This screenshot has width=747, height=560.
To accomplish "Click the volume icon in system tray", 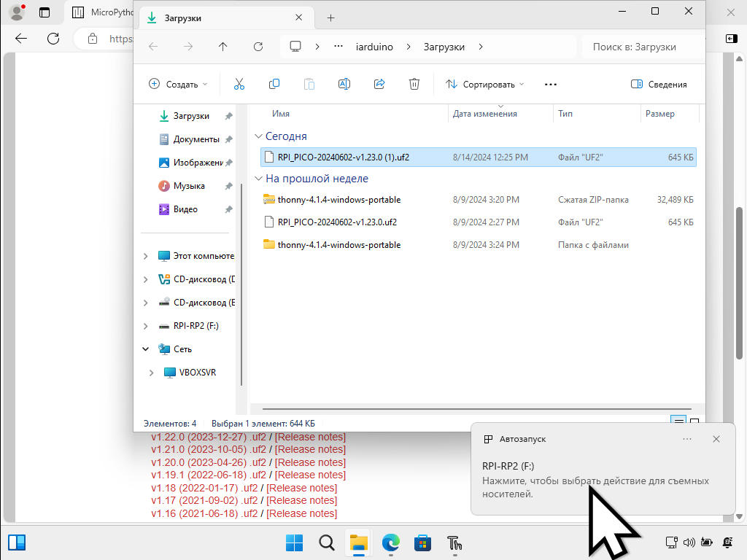I will [689, 542].
